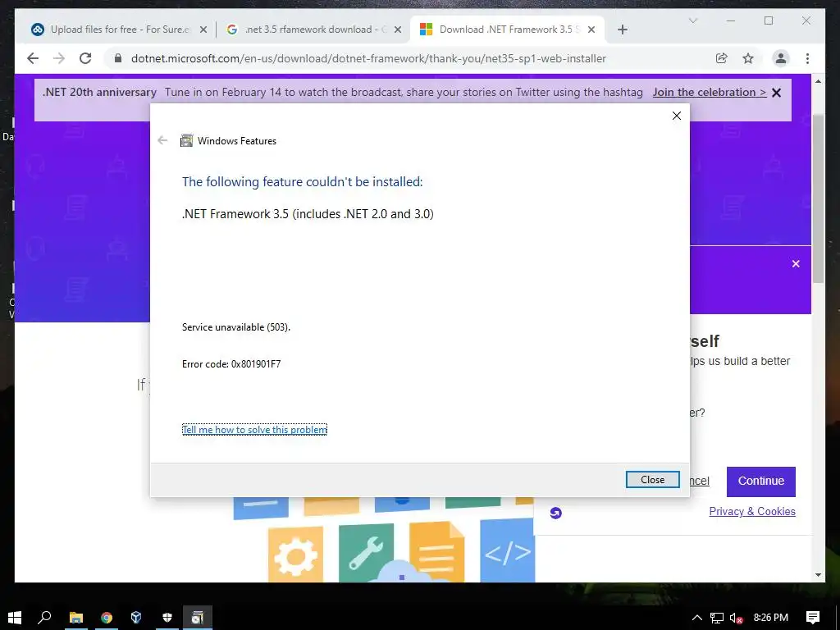Viewport: 840px width, 630px height.
Task: Close the Google search tab
Action: (398, 30)
